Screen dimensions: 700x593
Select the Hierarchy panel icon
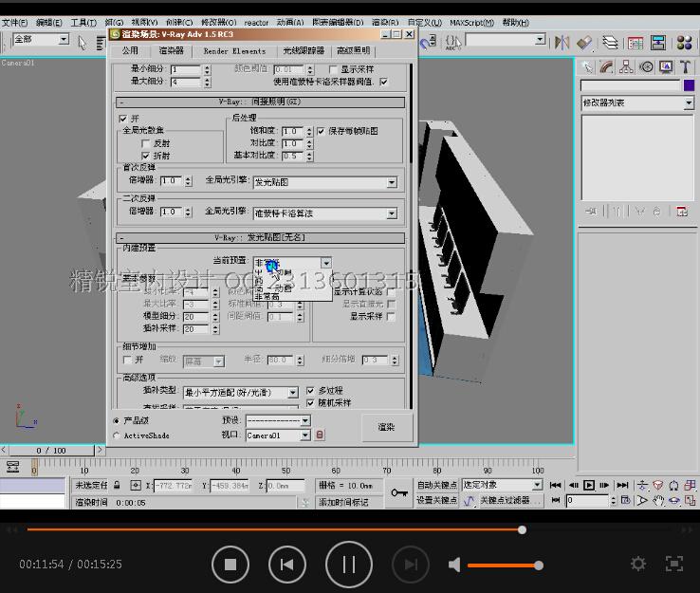pyautogui.click(x=626, y=67)
